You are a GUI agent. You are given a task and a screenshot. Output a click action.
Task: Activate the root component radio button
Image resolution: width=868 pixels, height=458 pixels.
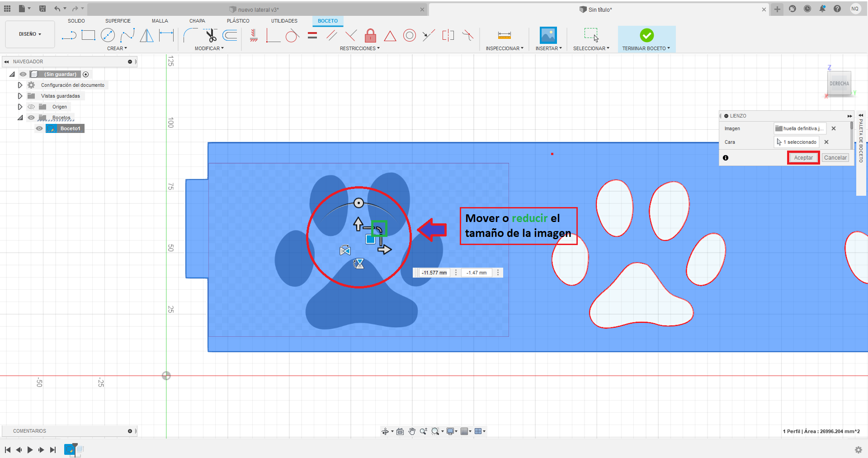point(86,74)
